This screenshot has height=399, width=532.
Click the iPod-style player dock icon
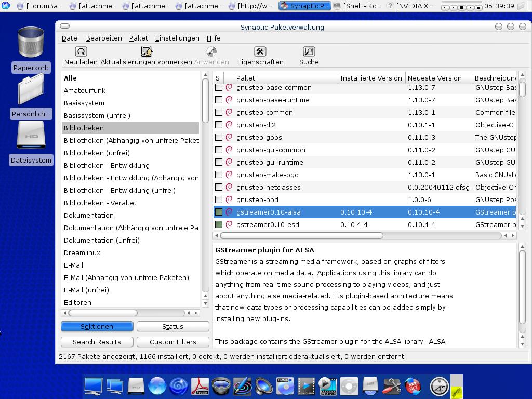coord(349,386)
